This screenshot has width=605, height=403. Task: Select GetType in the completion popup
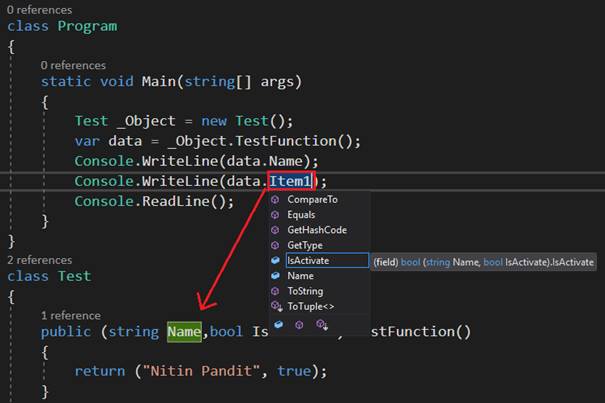click(305, 245)
